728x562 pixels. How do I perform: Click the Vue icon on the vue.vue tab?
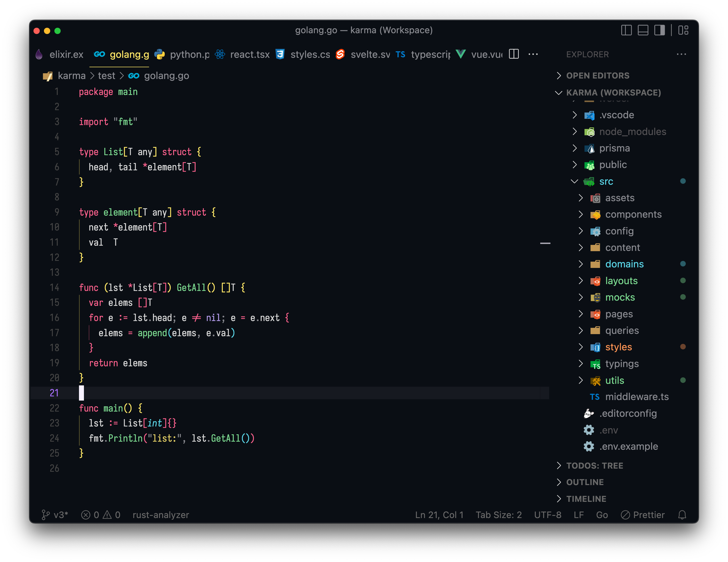point(461,54)
